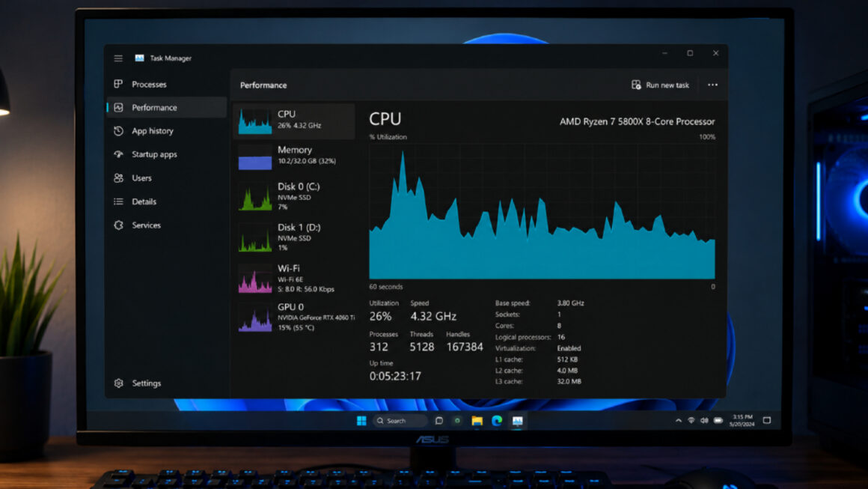The width and height of the screenshot is (868, 489).
Task: Select the GPU 0 mini graph thumbnail
Action: coord(255,319)
